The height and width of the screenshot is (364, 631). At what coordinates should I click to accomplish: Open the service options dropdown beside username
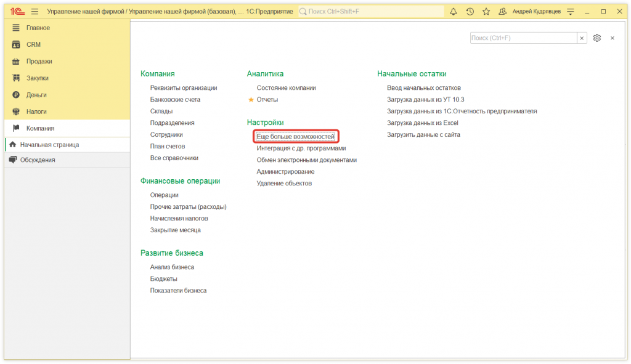(570, 12)
